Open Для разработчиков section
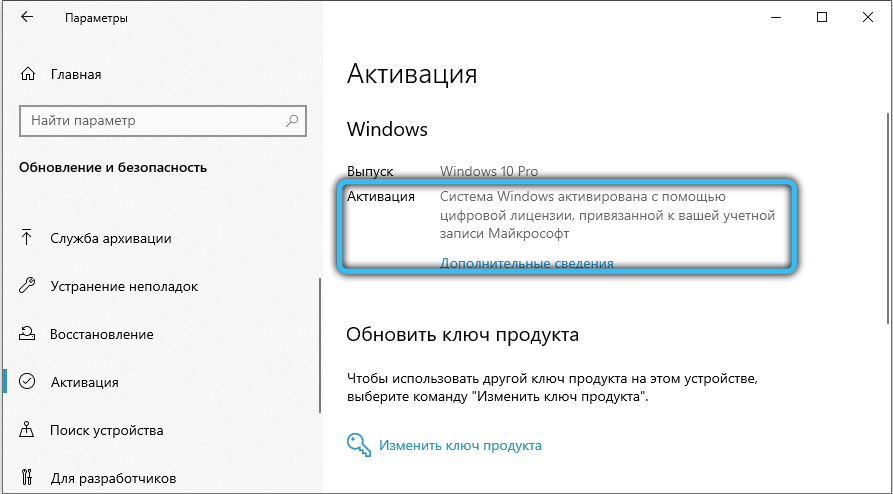Viewport: 893px width, 494px height. pos(112,478)
